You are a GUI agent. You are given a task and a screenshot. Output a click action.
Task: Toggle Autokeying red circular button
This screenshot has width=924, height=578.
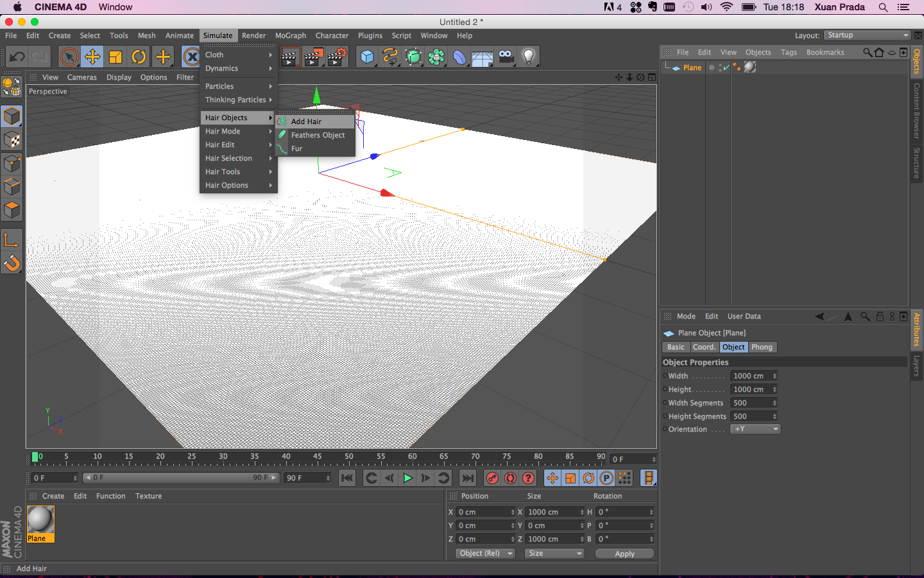click(x=510, y=478)
